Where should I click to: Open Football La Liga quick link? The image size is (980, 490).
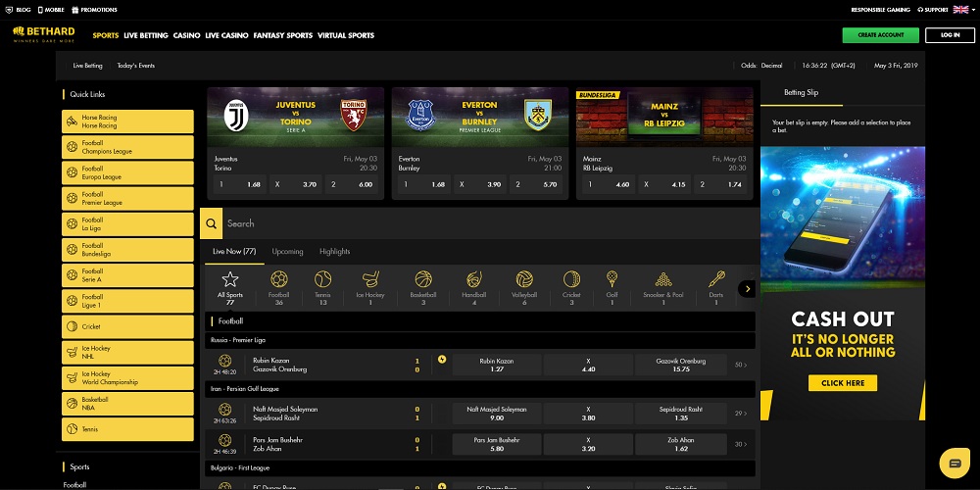click(127, 223)
